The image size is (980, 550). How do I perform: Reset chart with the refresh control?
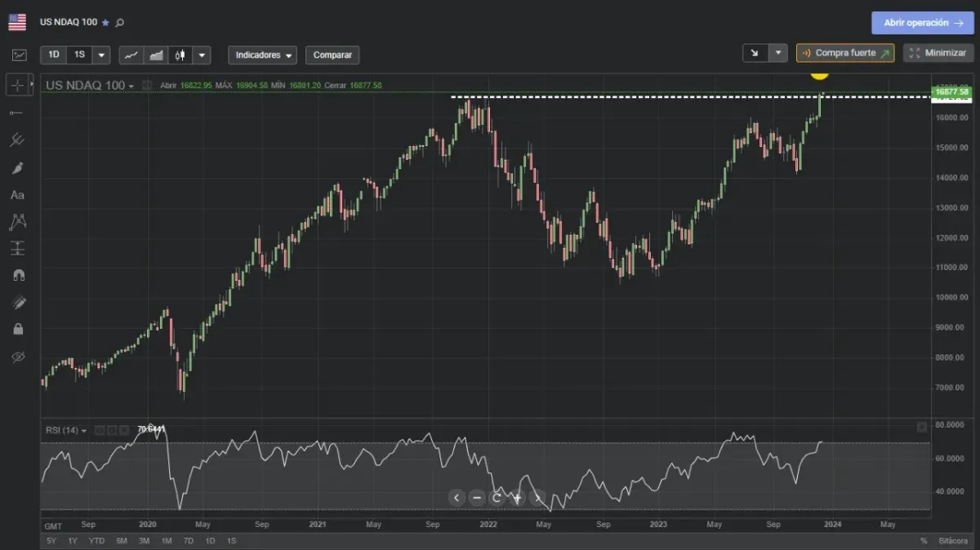[497, 498]
